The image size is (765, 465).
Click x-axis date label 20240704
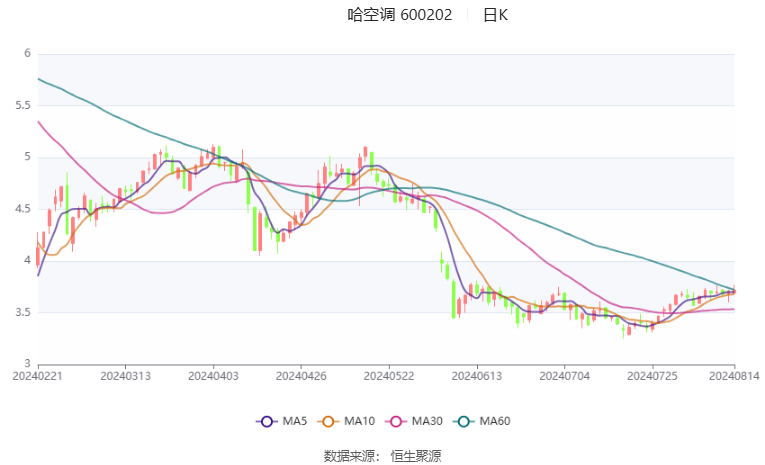point(564,376)
